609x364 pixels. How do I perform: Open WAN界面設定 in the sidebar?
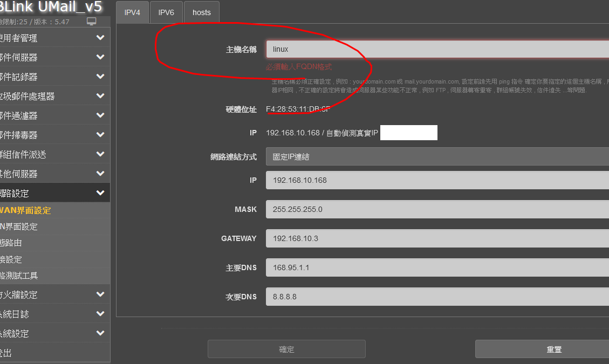pyautogui.click(x=26, y=210)
